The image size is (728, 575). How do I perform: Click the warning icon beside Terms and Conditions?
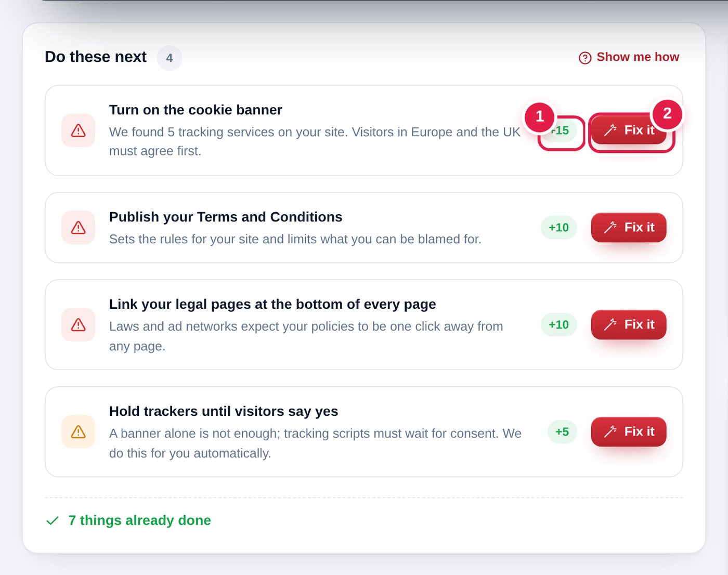(x=79, y=228)
